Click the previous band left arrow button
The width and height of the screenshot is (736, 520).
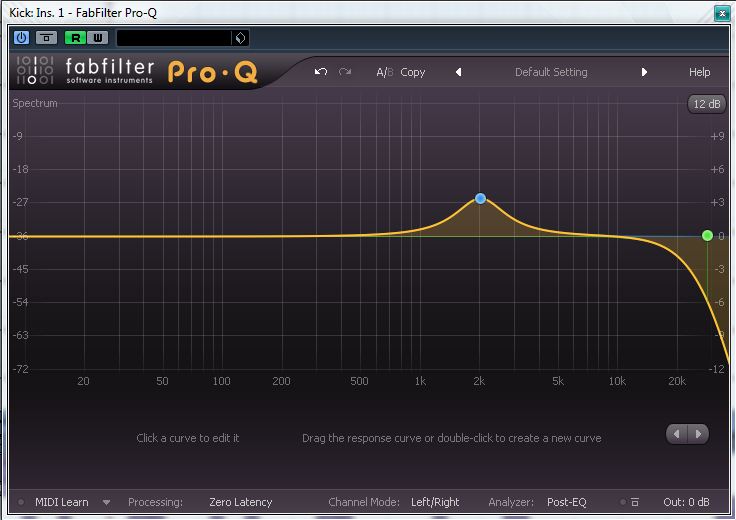(x=676, y=434)
